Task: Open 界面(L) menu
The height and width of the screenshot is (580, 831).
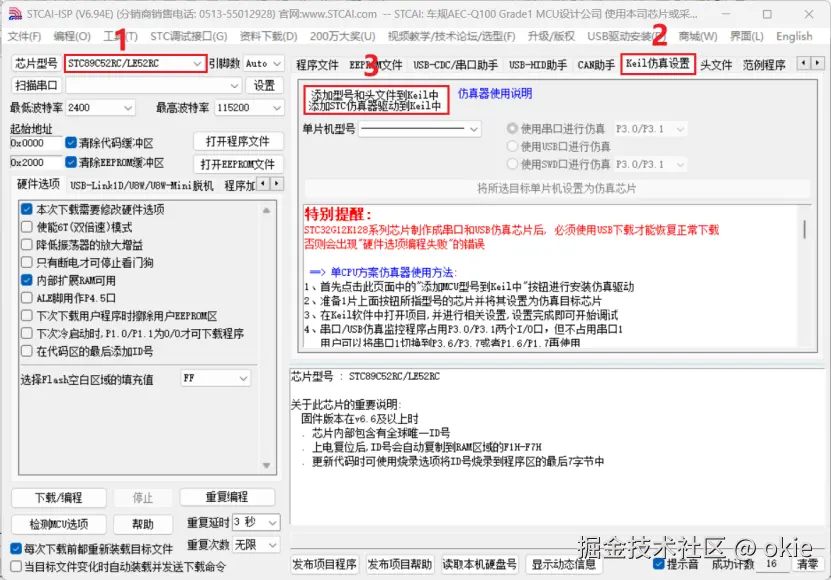Action: (x=747, y=36)
